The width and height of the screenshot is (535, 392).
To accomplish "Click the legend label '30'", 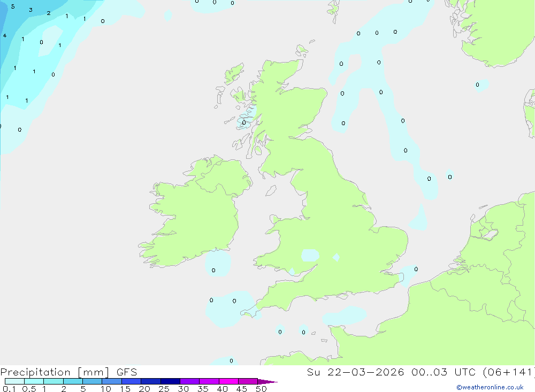I will click(183, 389).
